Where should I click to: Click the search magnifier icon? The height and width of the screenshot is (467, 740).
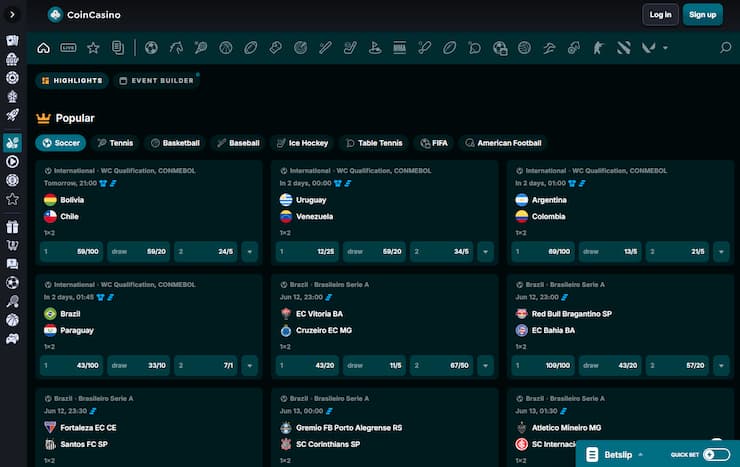[x=725, y=47]
